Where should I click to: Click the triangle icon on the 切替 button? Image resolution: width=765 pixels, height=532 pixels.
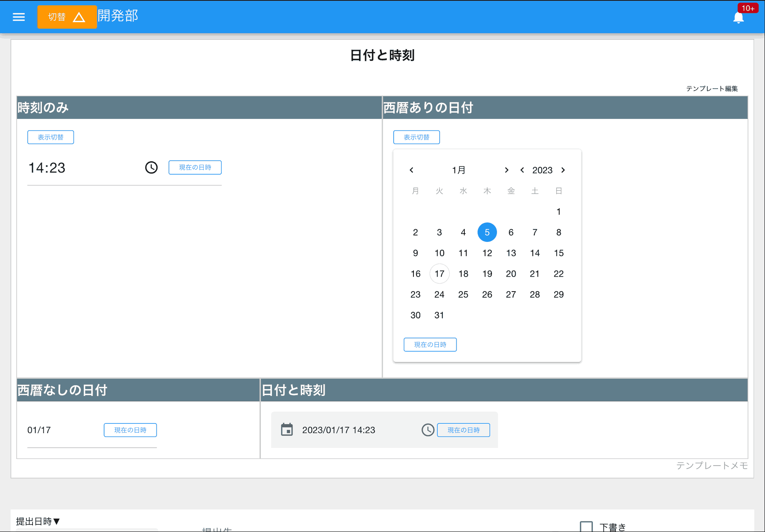[x=80, y=18]
